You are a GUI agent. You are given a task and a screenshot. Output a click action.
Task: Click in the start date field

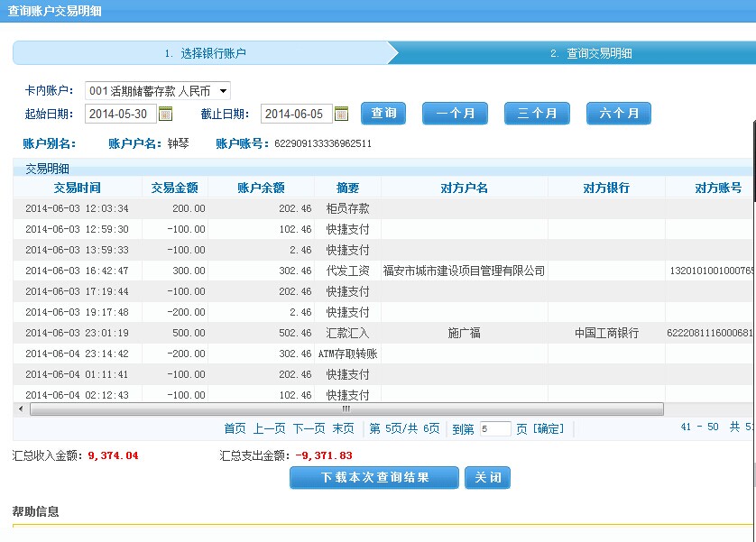(120, 114)
